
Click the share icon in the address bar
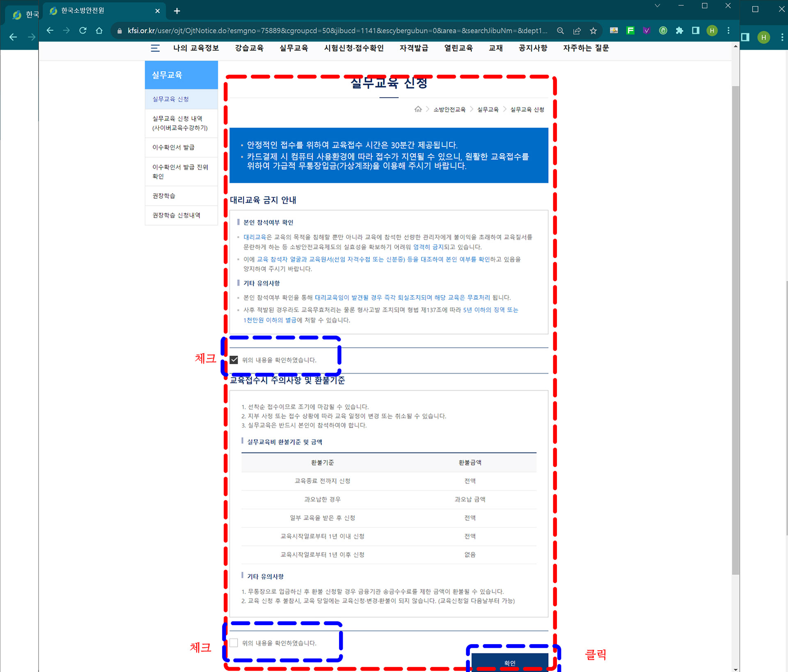[x=577, y=30]
